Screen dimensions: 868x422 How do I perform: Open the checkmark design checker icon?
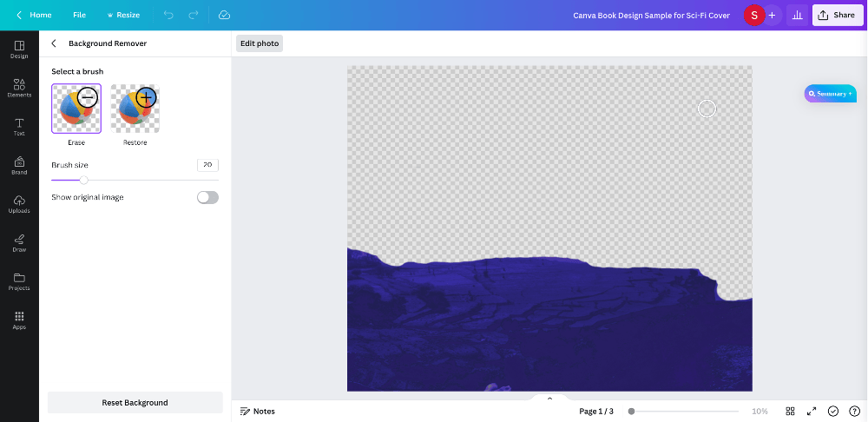(x=833, y=411)
